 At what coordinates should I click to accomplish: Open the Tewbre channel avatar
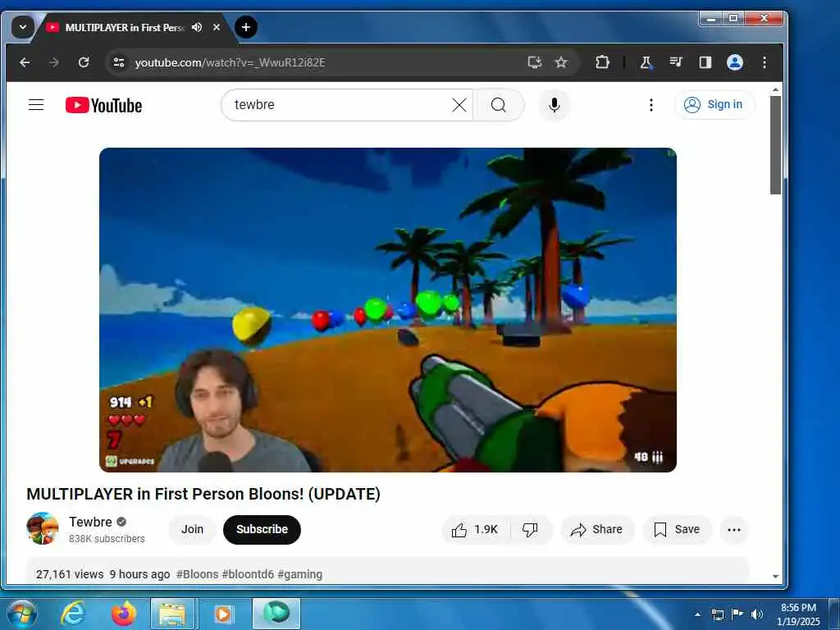[43, 529]
